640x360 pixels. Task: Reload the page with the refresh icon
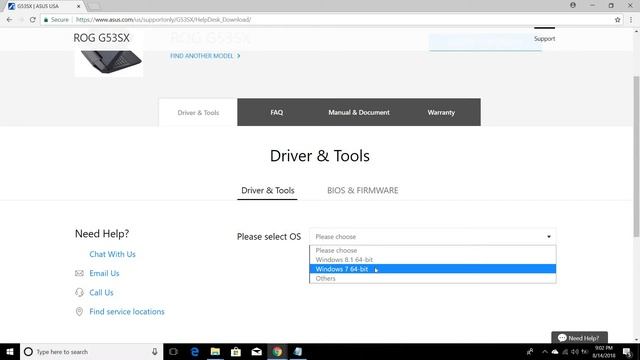33,20
